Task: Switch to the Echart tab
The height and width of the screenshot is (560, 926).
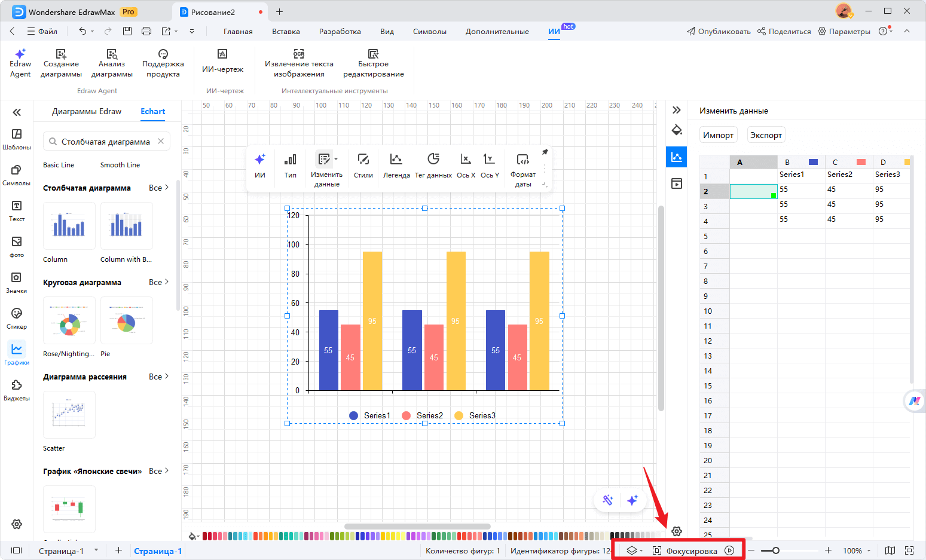Action: pyautogui.click(x=152, y=112)
